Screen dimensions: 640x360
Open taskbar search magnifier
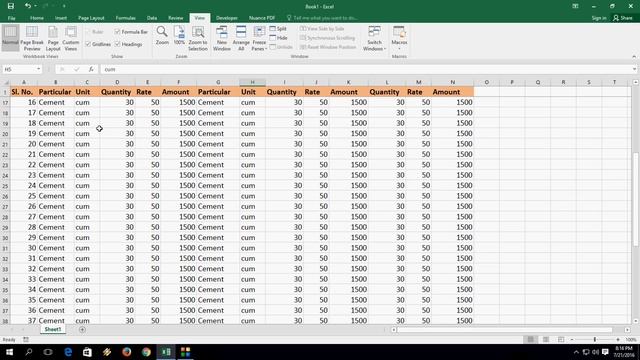click(x=29, y=352)
